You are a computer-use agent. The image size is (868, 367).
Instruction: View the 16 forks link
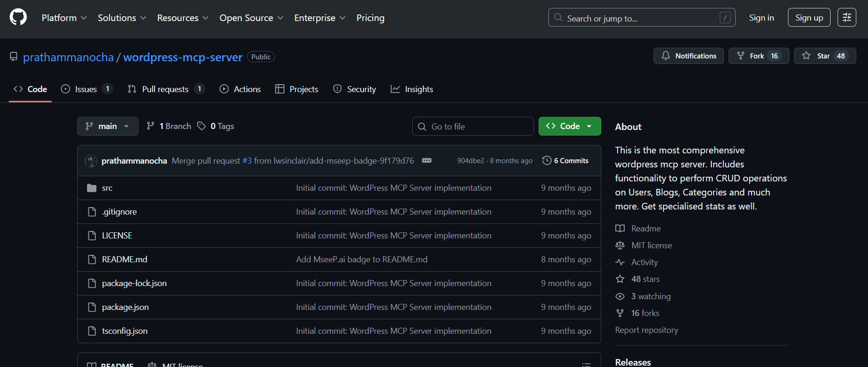637,313
